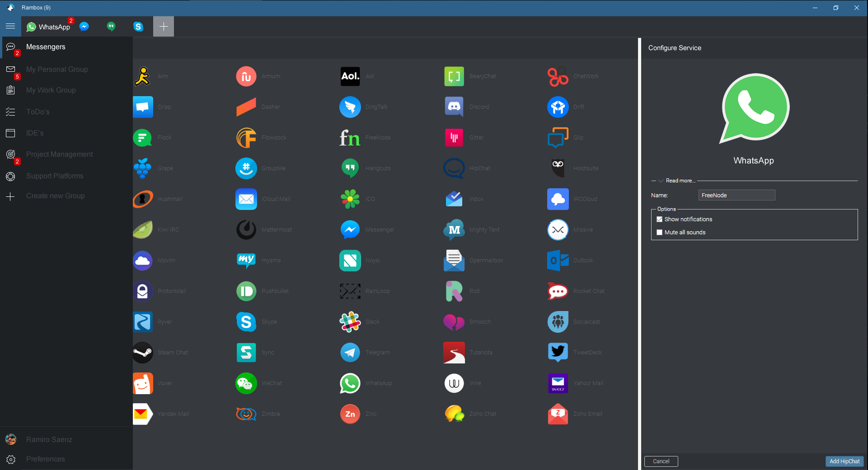
Task: Click the Yandex Mail service icon
Action: pos(143,414)
